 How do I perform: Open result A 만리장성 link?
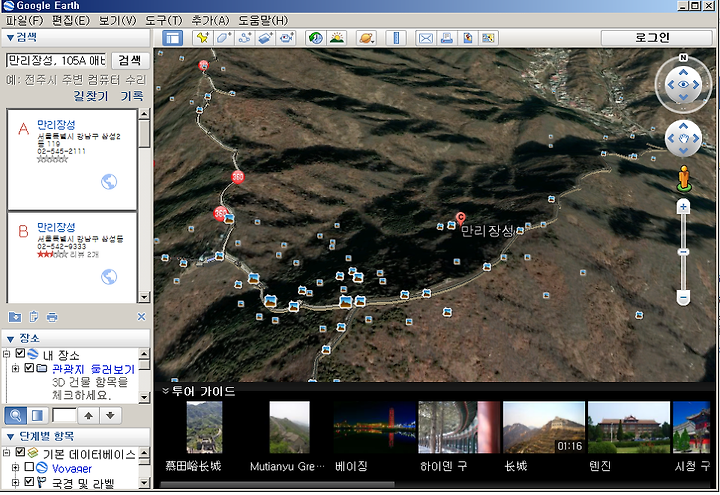point(56,124)
